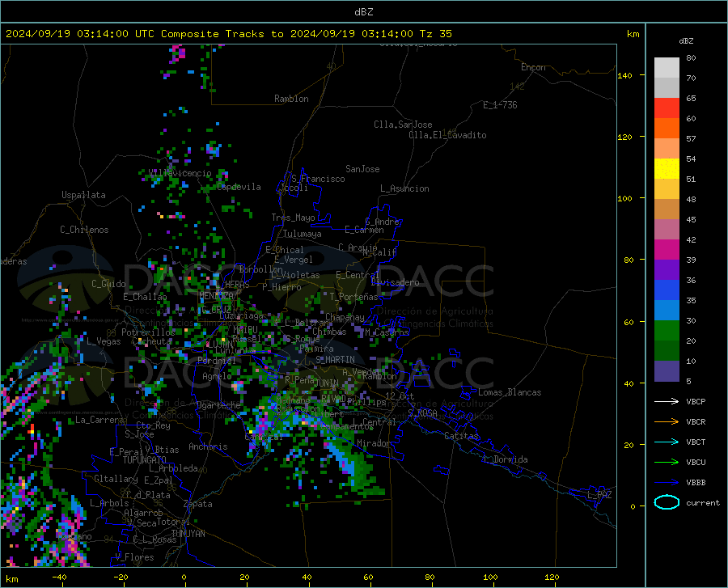Select the red 60-65 dBZ swatch
The height and width of the screenshot is (588, 728).
pos(667,108)
